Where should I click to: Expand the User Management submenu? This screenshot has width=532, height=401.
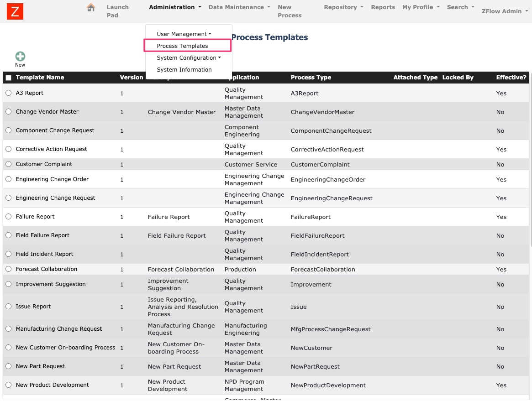184,34
